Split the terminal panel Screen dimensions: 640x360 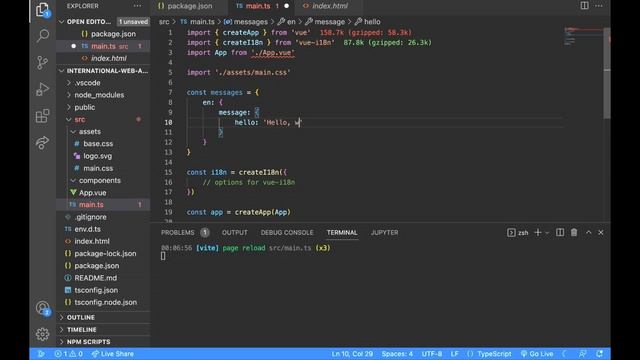(560, 232)
